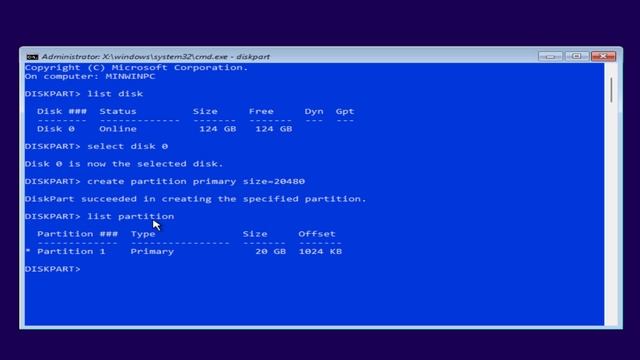Minimize the diskpart command window

pos(550,56)
